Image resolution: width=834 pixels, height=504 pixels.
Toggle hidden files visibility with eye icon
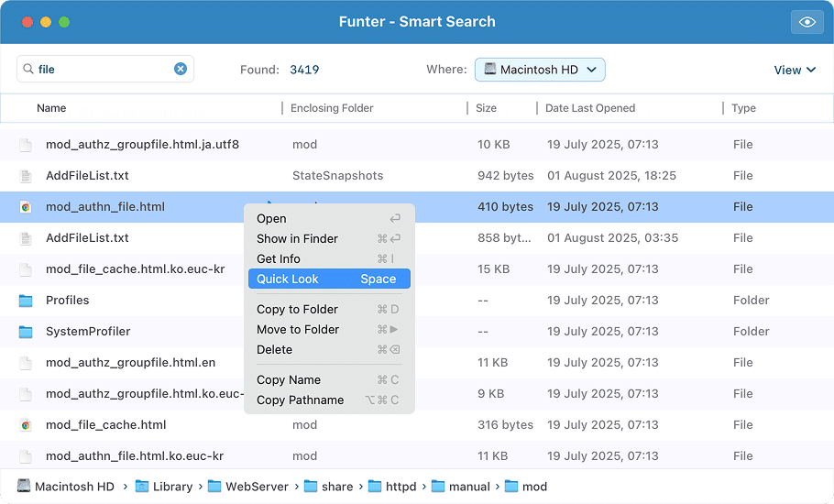click(807, 22)
